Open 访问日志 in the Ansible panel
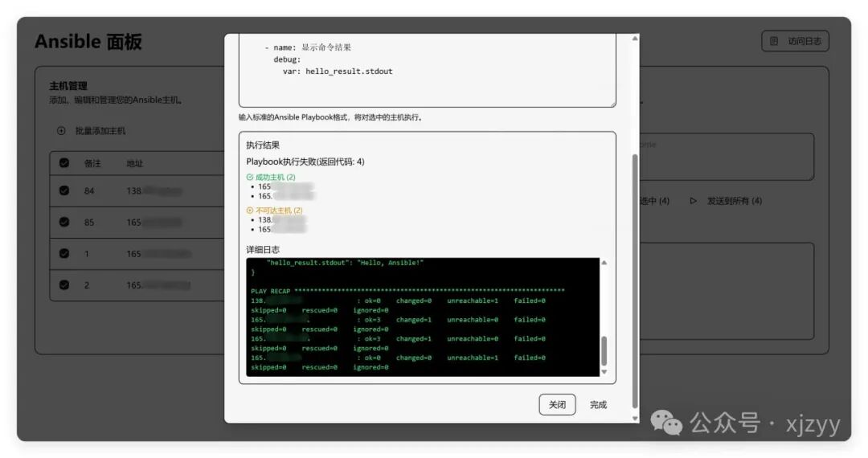 tap(795, 41)
